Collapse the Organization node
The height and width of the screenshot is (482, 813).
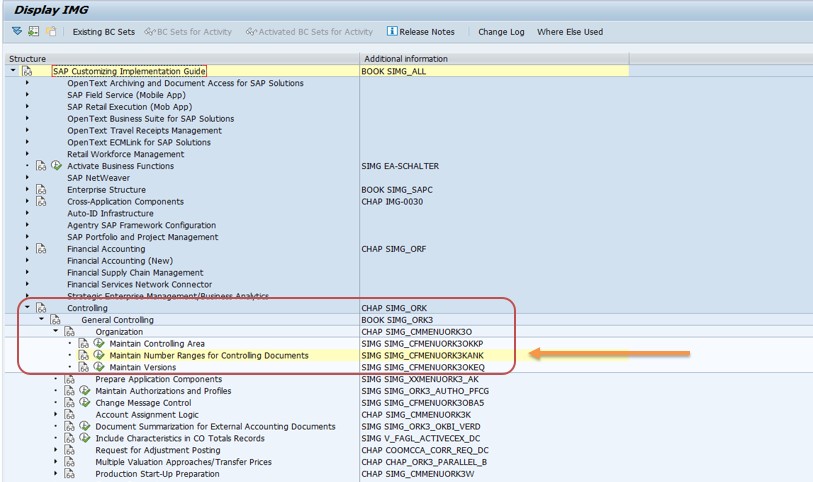pyautogui.click(x=55, y=331)
